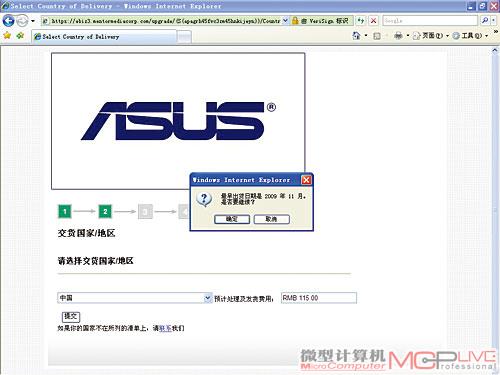Click the Add to Favorites icon
This screenshot has width=500, height=375.
point(21,35)
